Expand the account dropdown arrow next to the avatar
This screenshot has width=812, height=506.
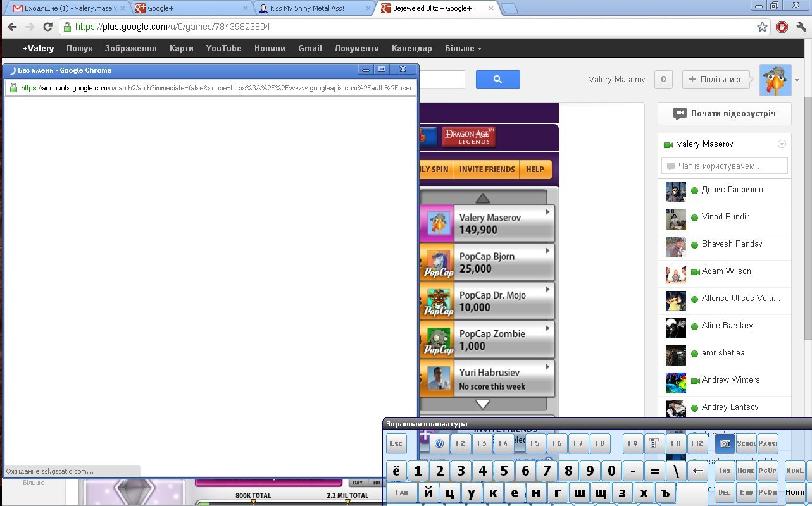[x=797, y=80]
